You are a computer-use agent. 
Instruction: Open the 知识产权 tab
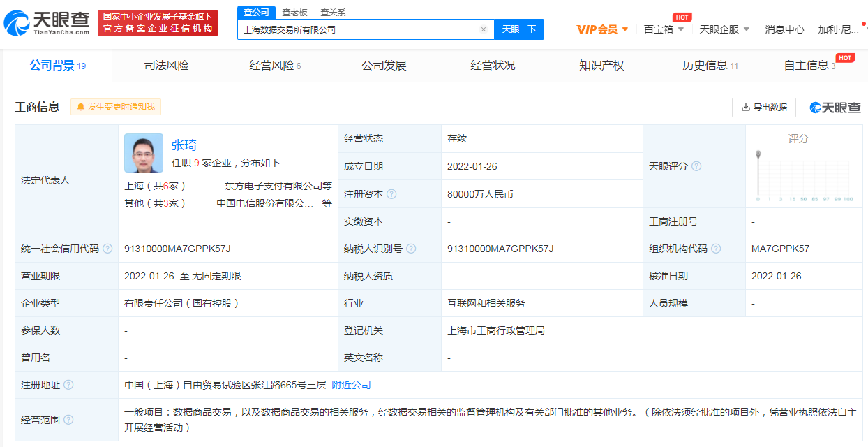coord(601,66)
